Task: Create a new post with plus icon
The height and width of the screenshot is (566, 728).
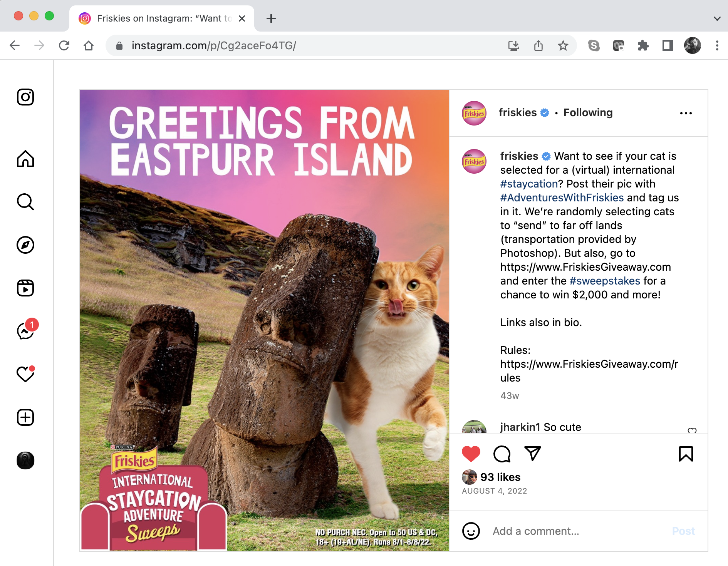Action: [x=25, y=417]
